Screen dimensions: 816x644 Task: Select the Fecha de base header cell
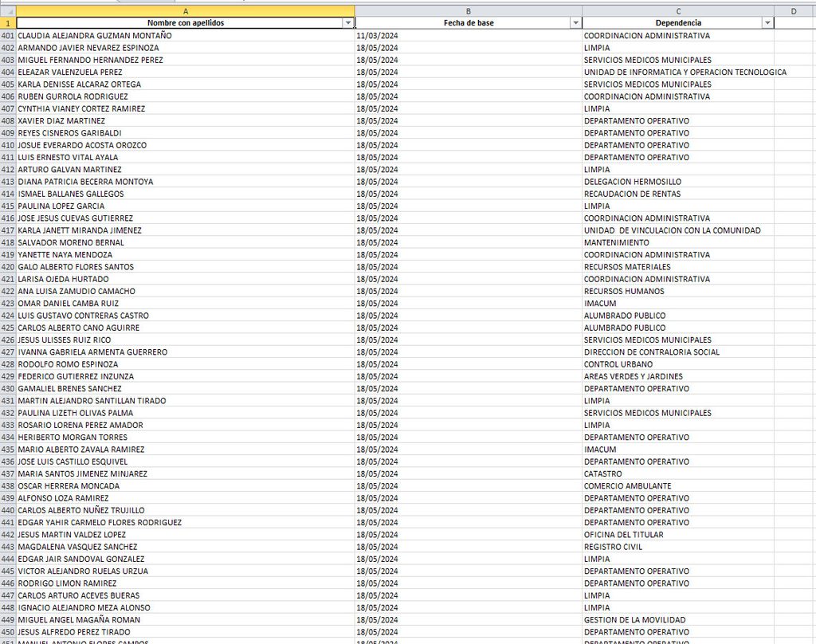pyautogui.click(x=469, y=23)
